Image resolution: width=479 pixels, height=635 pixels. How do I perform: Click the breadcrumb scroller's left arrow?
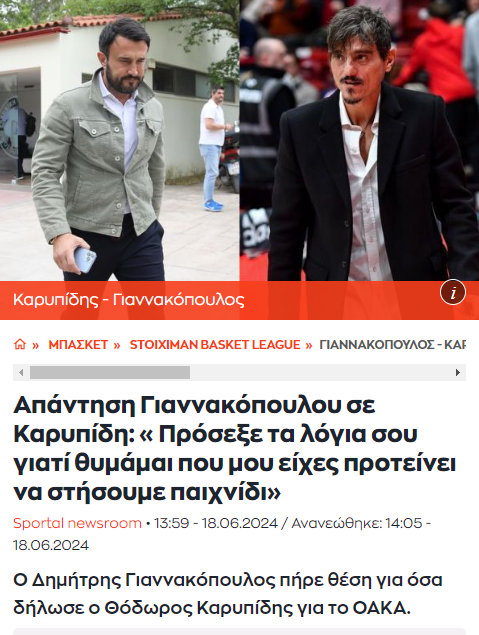(21, 373)
